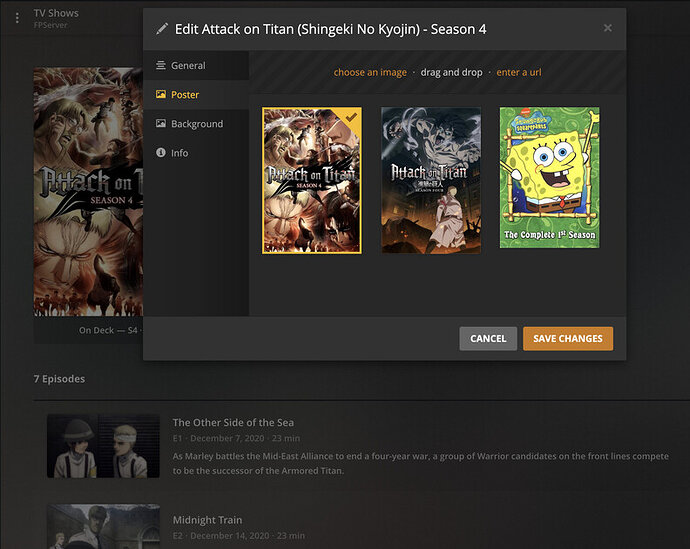
Task: Click the TV Shows library title
Action: click(56, 13)
